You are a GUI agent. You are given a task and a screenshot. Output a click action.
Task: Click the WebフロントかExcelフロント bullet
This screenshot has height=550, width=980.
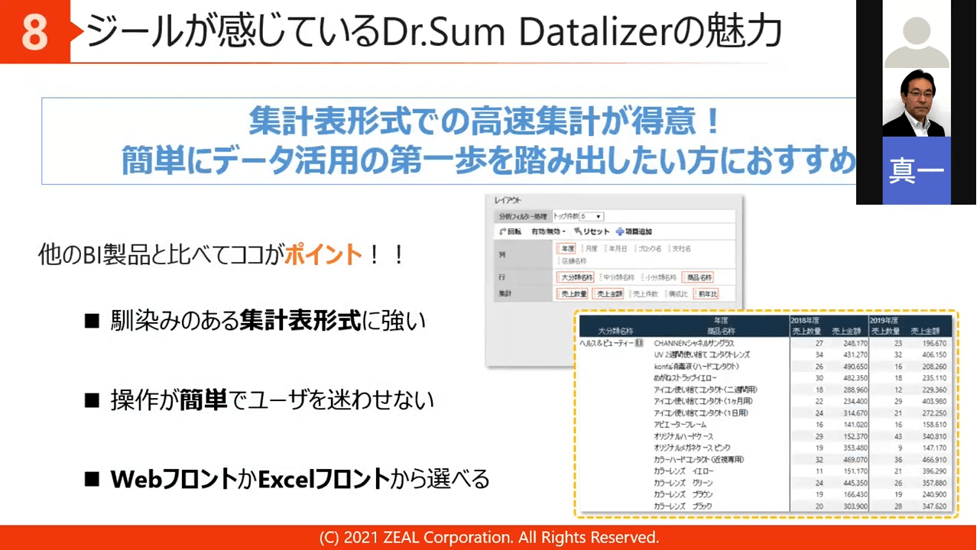point(287,479)
